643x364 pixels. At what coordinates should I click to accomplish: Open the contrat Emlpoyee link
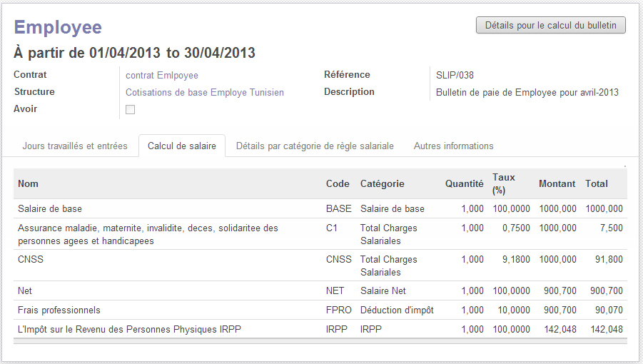tap(162, 75)
